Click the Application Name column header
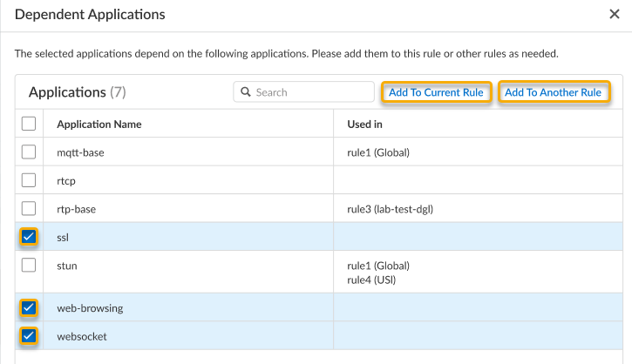 (x=99, y=124)
